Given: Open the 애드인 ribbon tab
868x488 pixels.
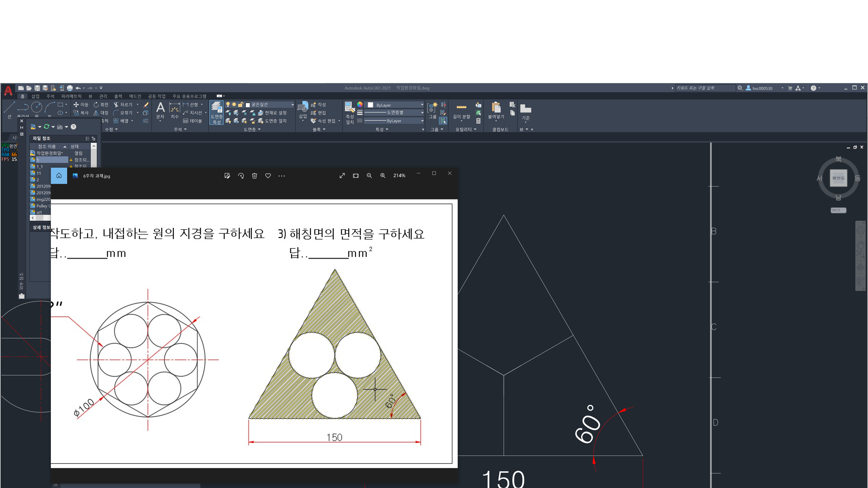Looking at the screenshot, I should point(135,96).
